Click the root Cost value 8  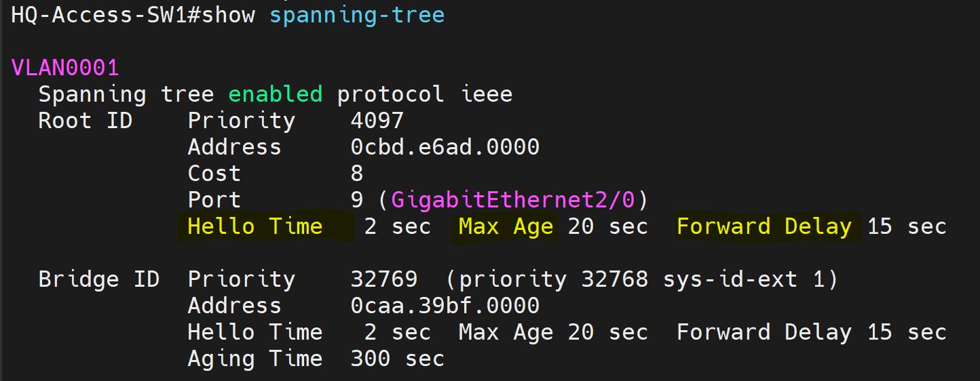tap(357, 174)
